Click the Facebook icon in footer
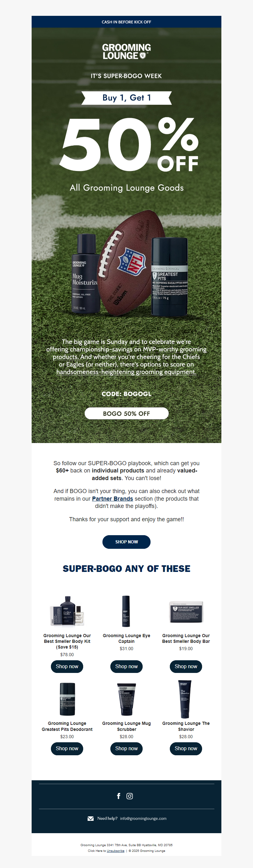The image size is (253, 868). (118, 796)
